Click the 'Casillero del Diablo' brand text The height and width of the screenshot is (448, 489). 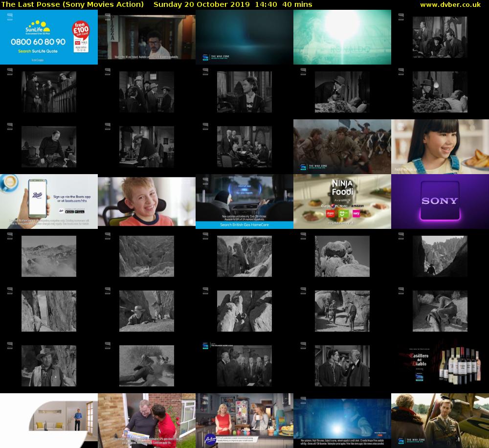tap(419, 359)
